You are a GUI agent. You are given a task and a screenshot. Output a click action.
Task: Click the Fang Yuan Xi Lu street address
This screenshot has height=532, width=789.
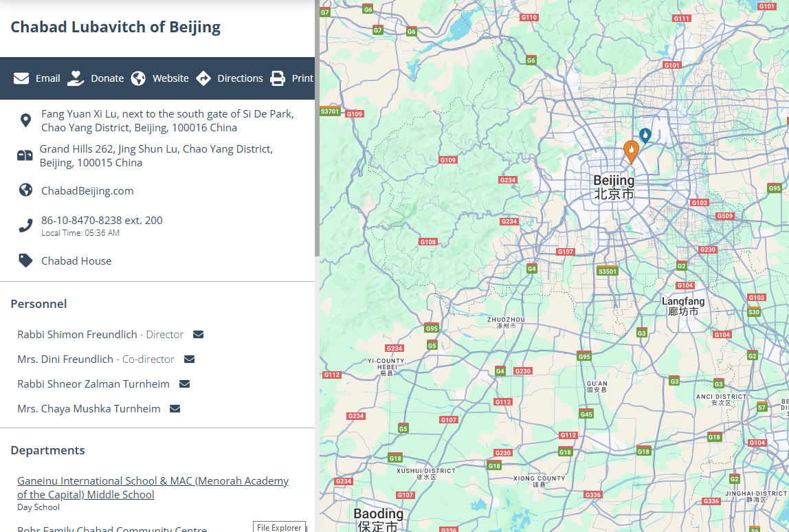click(x=168, y=121)
